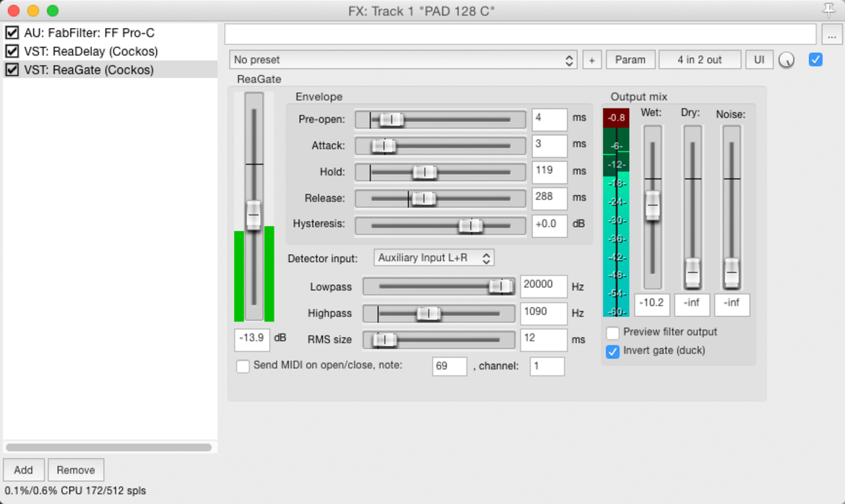The width and height of the screenshot is (845, 504).
Task: Click the UI button
Action: (x=759, y=60)
